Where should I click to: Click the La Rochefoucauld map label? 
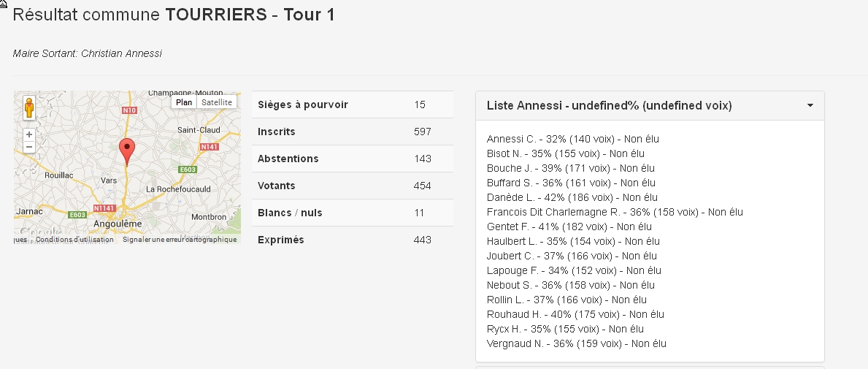(178, 189)
